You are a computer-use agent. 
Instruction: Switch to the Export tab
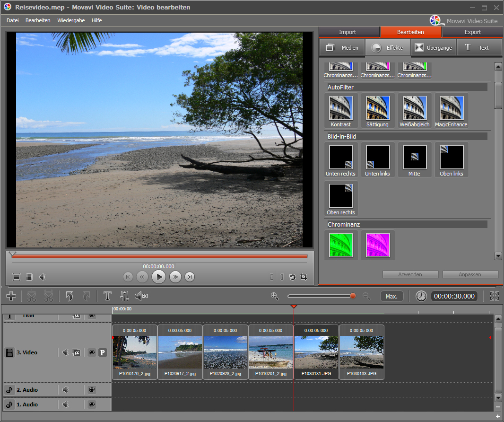point(472,32)
